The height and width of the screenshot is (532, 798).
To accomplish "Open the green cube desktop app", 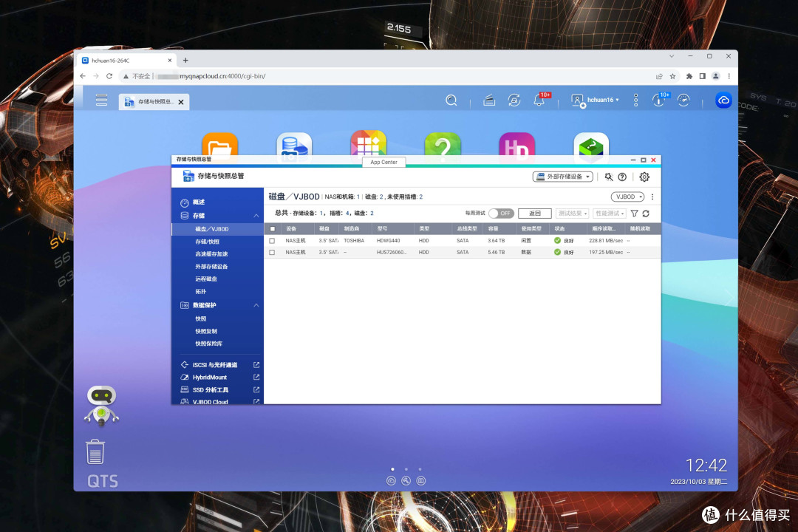I will pos(591,145).
